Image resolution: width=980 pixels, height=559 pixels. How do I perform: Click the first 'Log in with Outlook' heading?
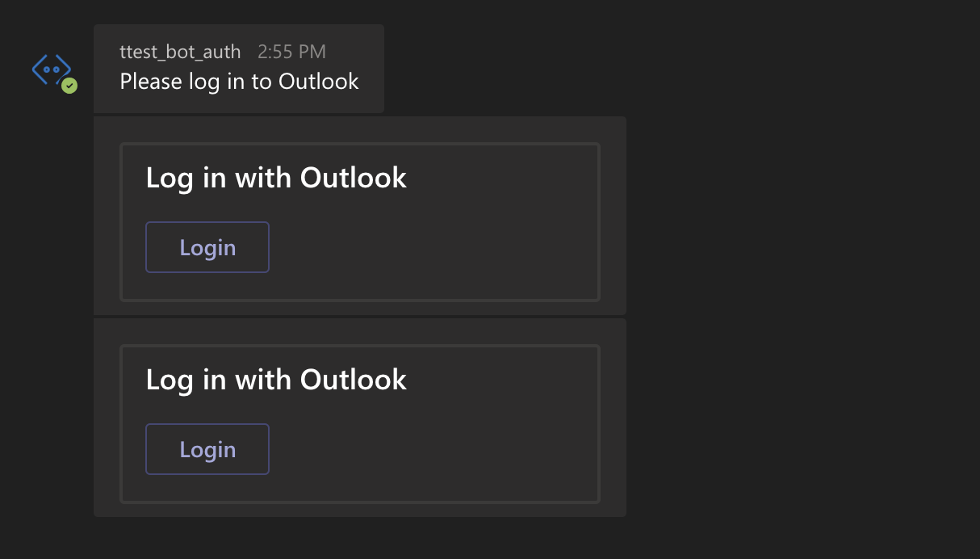point(276,178)
